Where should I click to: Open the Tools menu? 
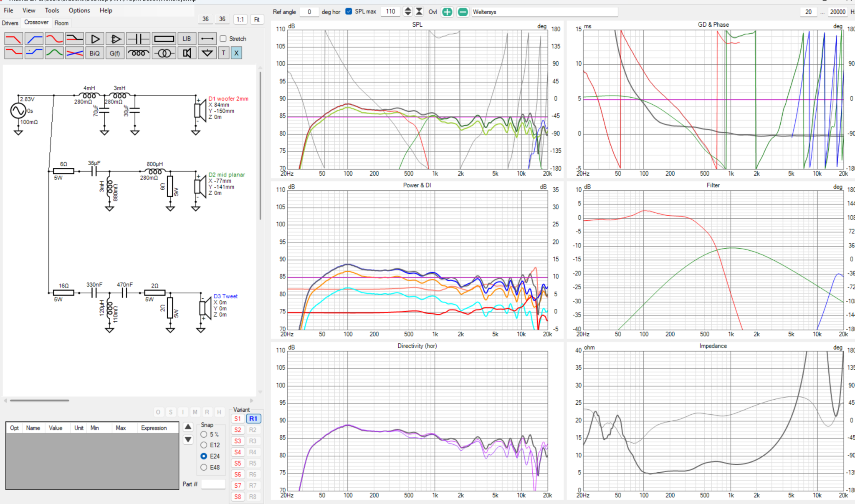pos(52,10)
